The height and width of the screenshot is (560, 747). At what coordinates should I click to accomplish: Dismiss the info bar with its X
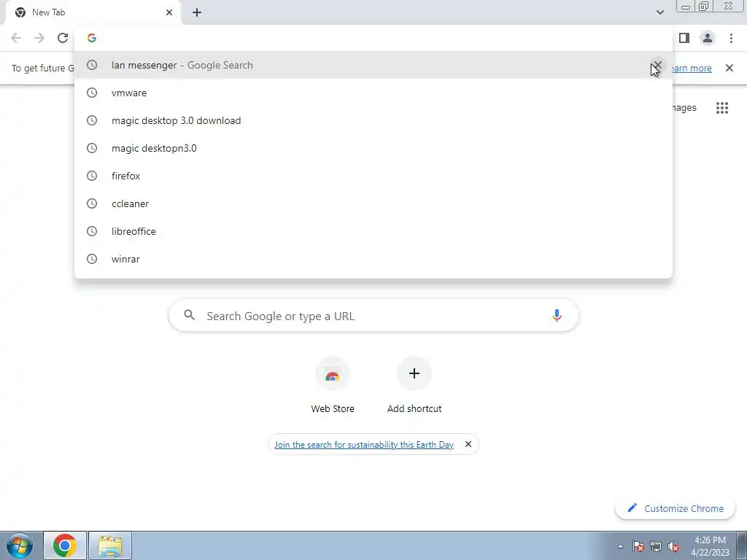[729, 68]
